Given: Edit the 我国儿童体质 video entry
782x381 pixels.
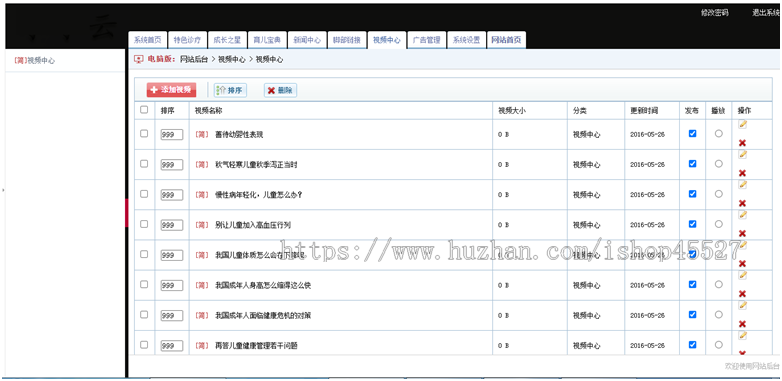Looking at the screenshot, I should click(743, 245).
